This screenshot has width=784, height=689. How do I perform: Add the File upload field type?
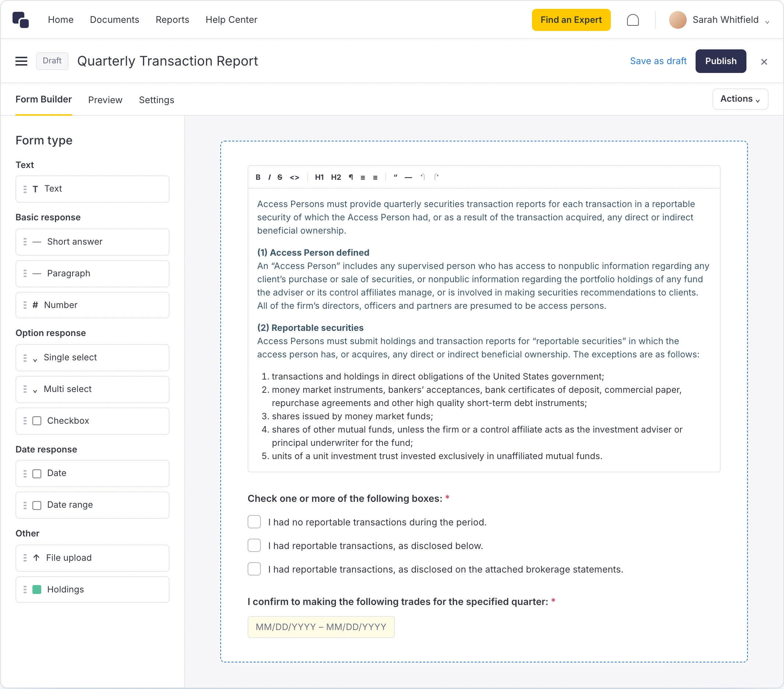click(92, 558)
